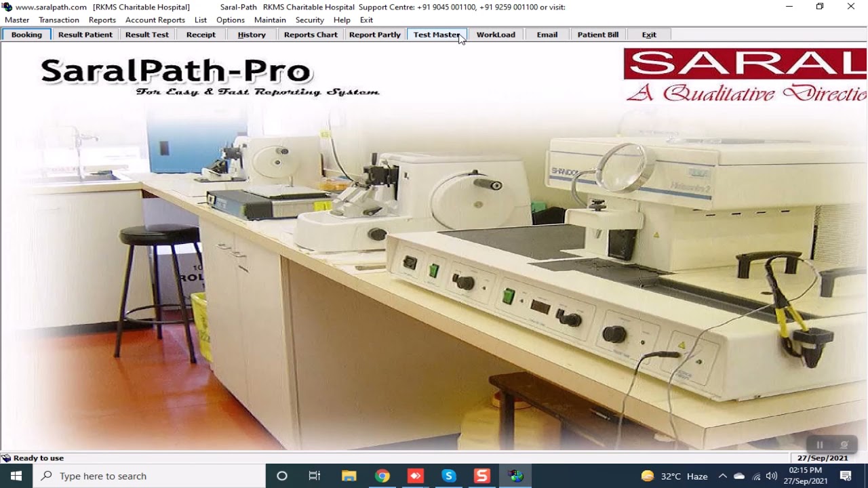Open the orange S app on taskbar
868x488 pixels.
point(482,476)
